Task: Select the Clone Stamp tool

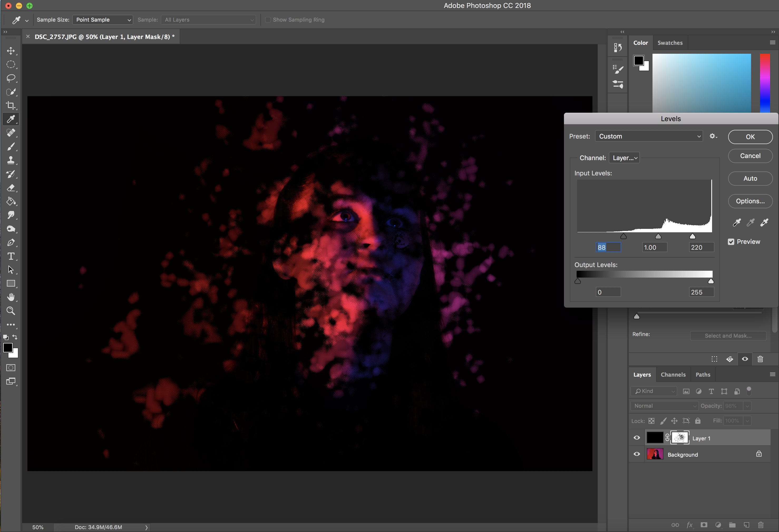Action: pyautogui.click(x=11, y=160)
